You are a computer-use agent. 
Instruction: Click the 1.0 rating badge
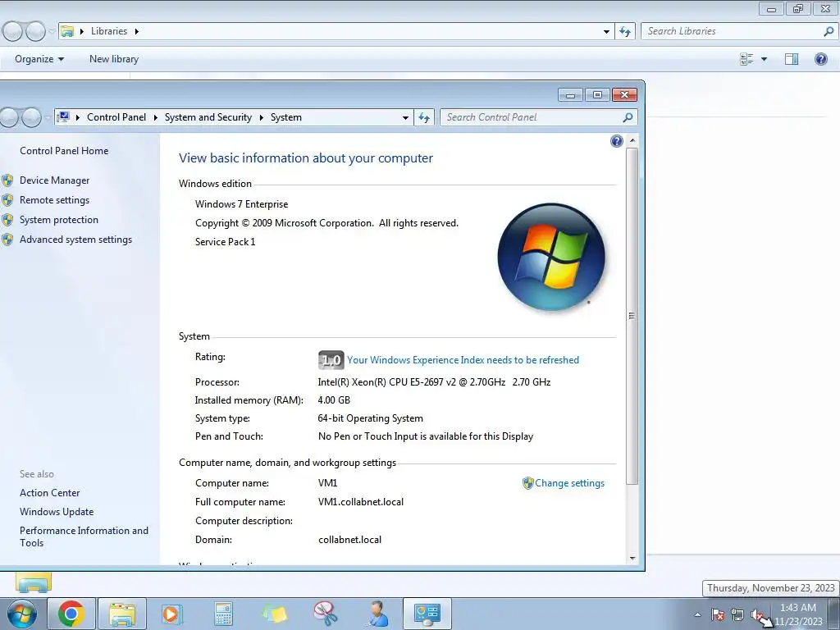click(x=331, y=360)
